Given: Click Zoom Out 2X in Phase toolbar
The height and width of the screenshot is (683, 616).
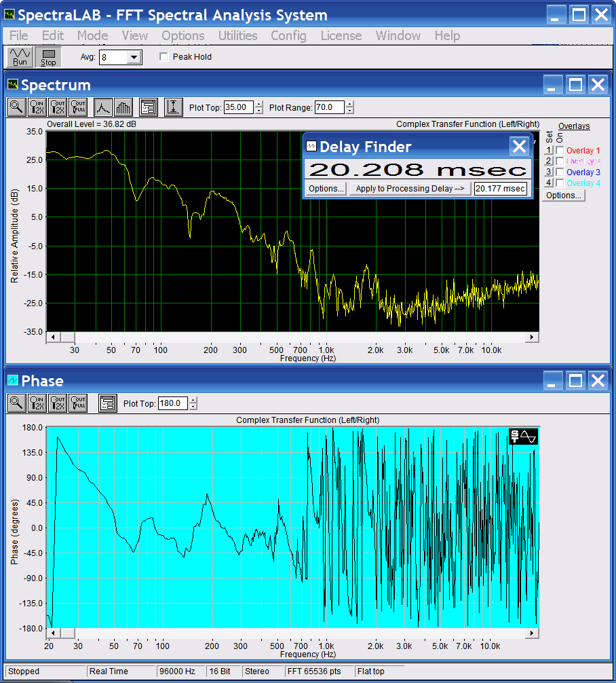Looking at the screenshot, I should [x=58, y=403].
